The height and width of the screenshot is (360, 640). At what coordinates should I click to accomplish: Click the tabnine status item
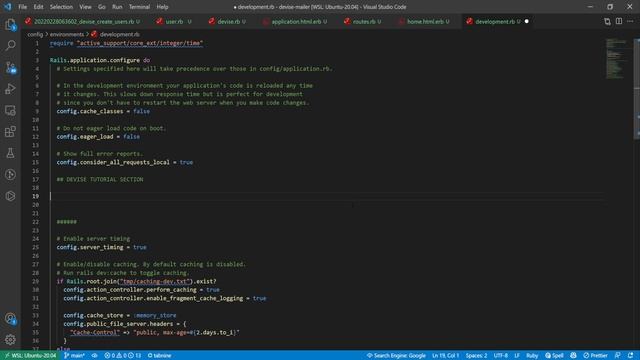(x=160, y=356)
